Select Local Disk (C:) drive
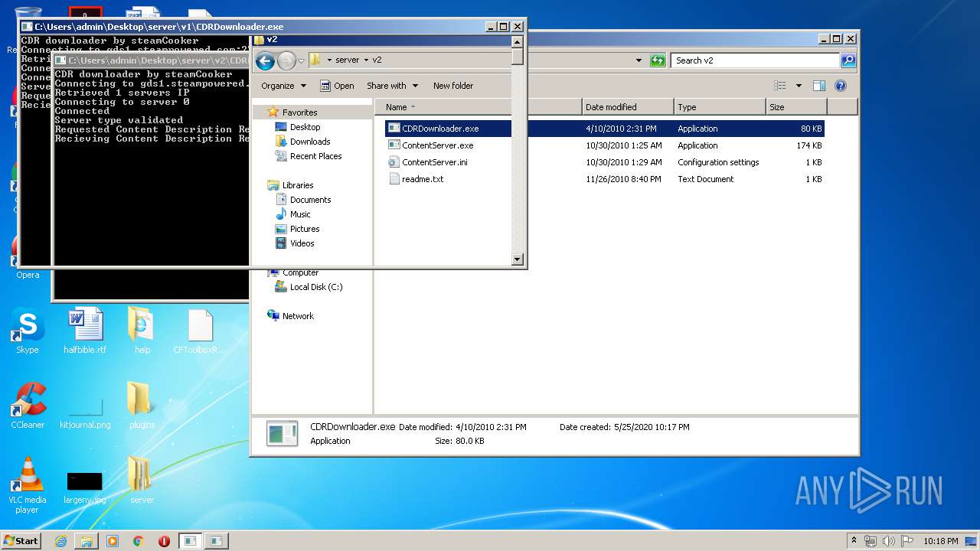Viewport: 980px width, 551px height. tap(316, 287)
